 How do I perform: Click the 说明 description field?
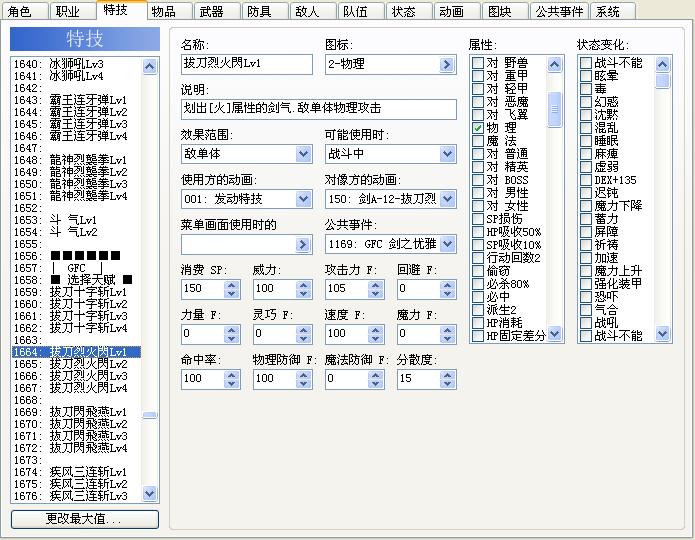319,110
